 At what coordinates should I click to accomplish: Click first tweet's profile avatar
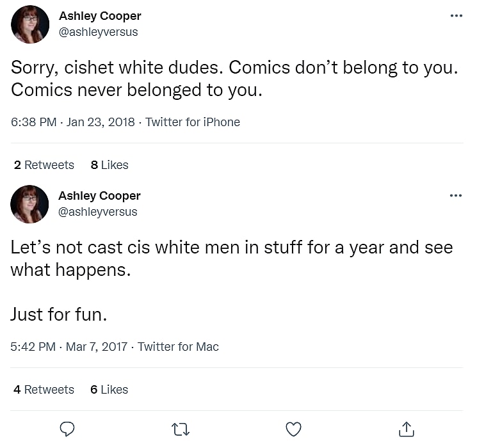tap(30, 24)
